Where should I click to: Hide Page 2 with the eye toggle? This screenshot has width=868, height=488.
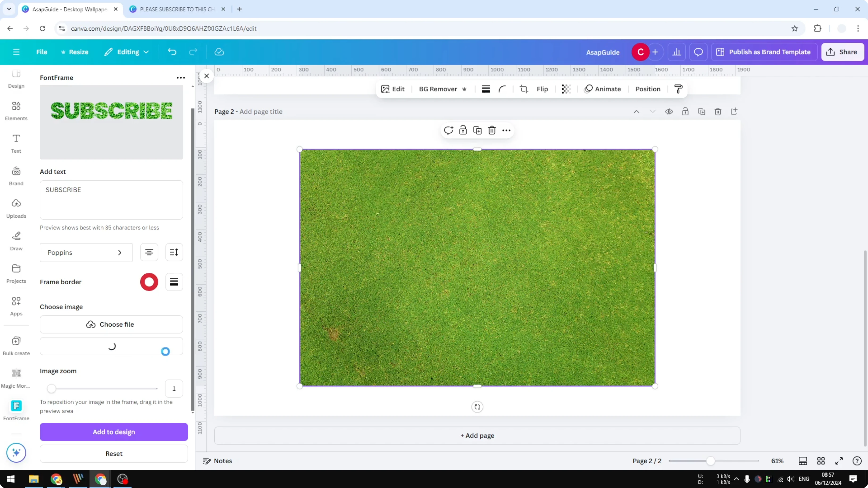pyautogui.click(x=669, y=112)
